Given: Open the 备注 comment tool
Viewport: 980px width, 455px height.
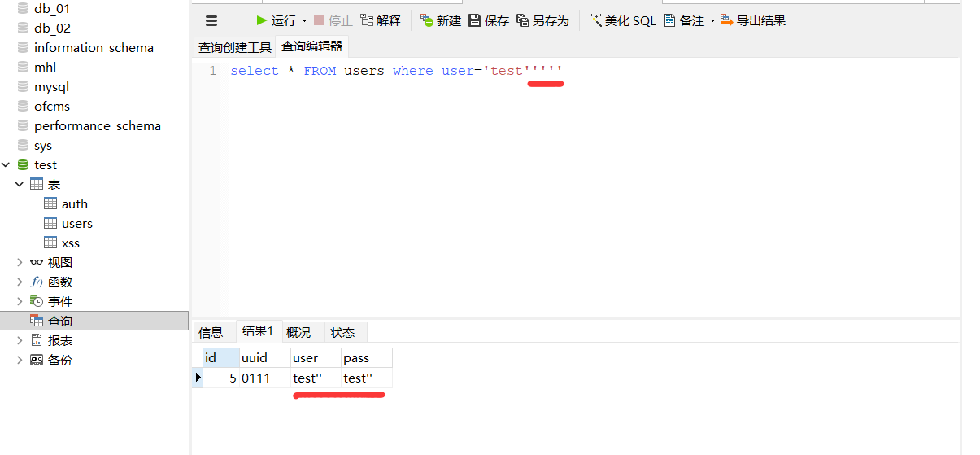Looking at the screenshot, I should coord(684,20).
